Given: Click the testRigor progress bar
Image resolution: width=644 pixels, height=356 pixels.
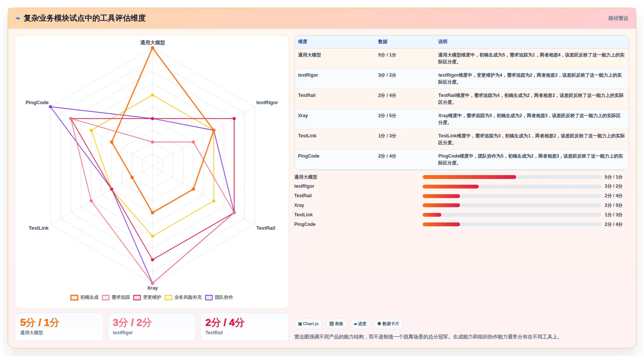Looking at the screenshot, I should click(x=512, y=187).
